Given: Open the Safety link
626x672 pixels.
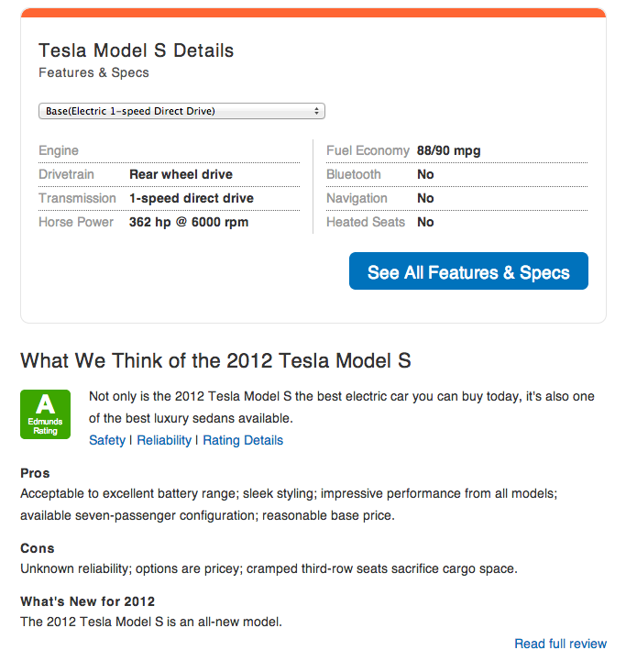Looking at the screenshot, I should [107, 440].
